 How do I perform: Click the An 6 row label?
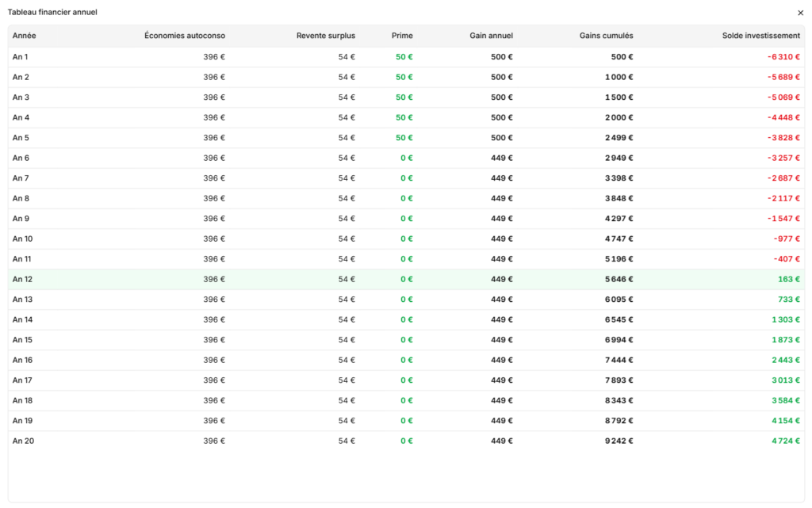pos(21,159)
